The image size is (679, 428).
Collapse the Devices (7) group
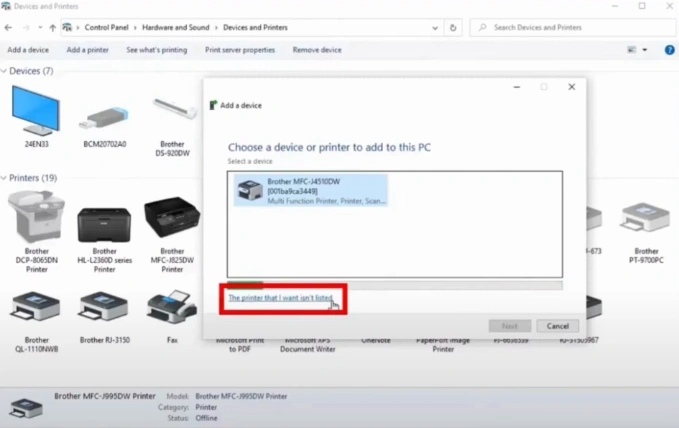(5, 72)
